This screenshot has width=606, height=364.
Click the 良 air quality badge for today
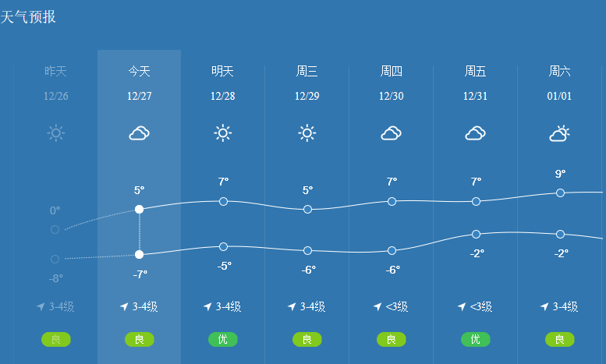(139, 339)
